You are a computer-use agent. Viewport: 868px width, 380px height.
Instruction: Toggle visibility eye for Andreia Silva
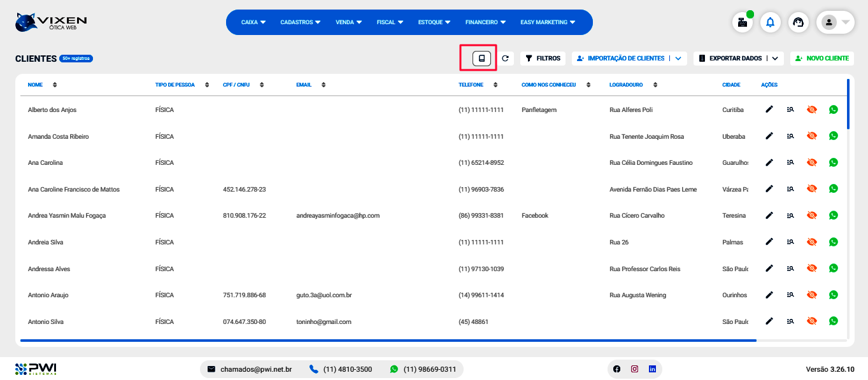click(x=811, y=242)
